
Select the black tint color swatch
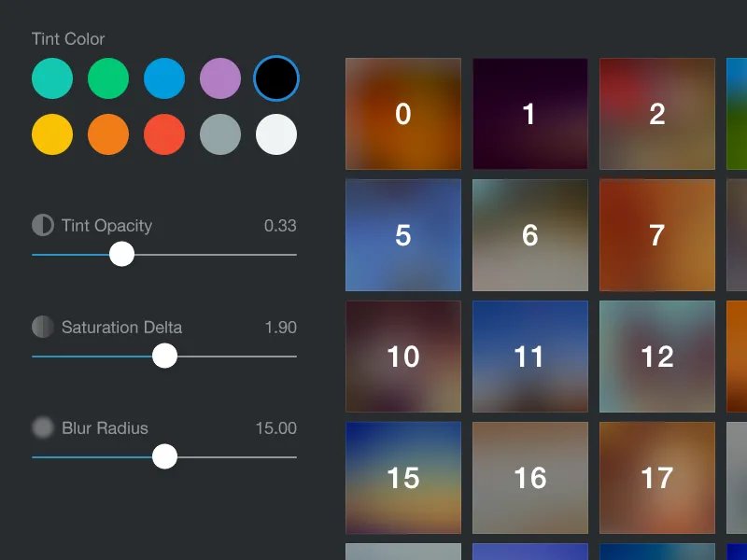(x=276, y=78)
